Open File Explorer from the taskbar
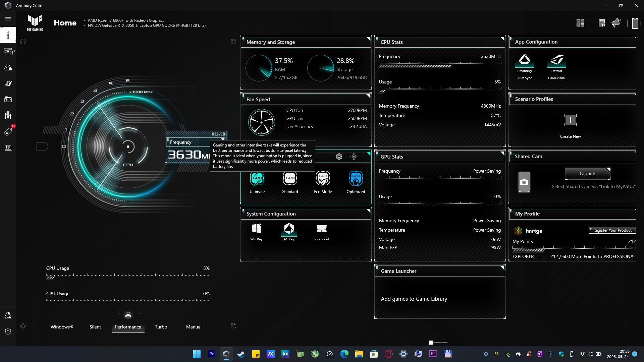644x362 pixels. (x=359, y=354)
